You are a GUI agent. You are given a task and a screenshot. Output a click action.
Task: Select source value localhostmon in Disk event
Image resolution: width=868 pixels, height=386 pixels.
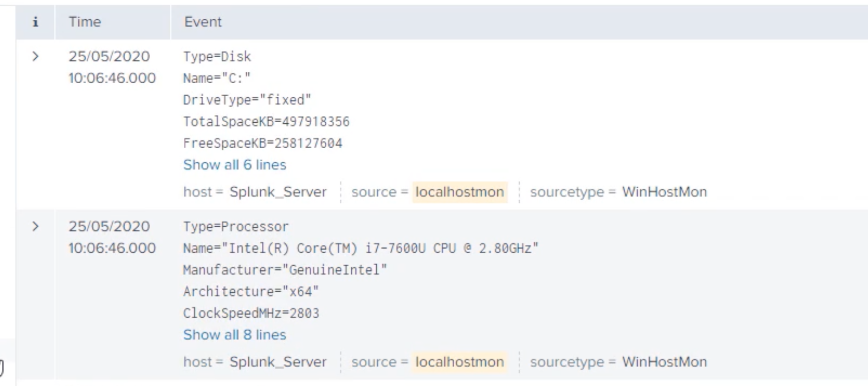460,192
